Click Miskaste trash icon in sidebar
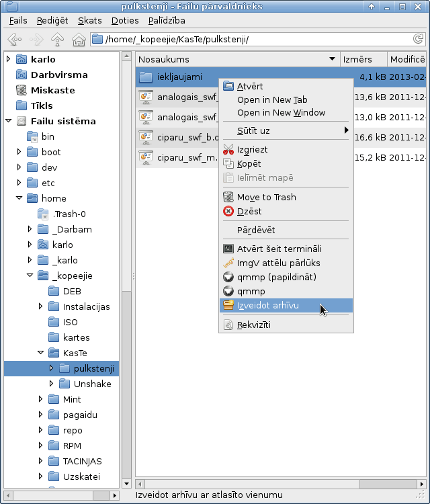Image resolution: width=430 pixels, height=504 pixels. [21, 90]
